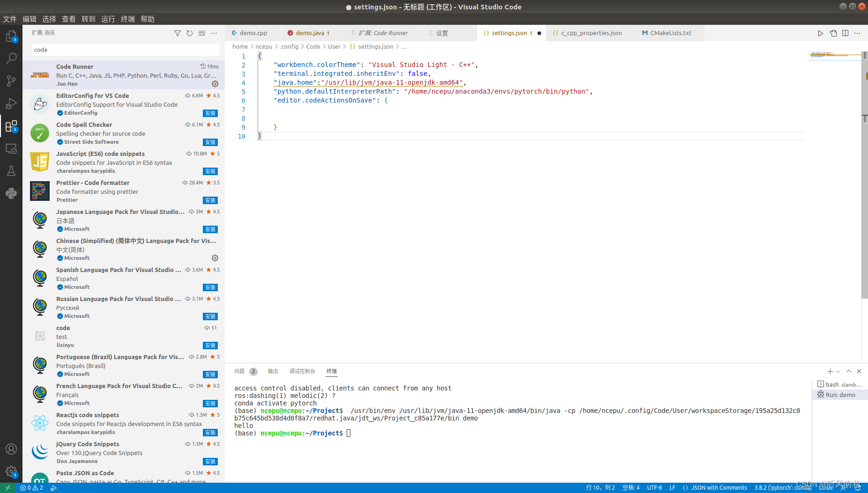This screenshot has width=868, height=493.
Task: Refresh the extensions list
Action: pos(190,33)
